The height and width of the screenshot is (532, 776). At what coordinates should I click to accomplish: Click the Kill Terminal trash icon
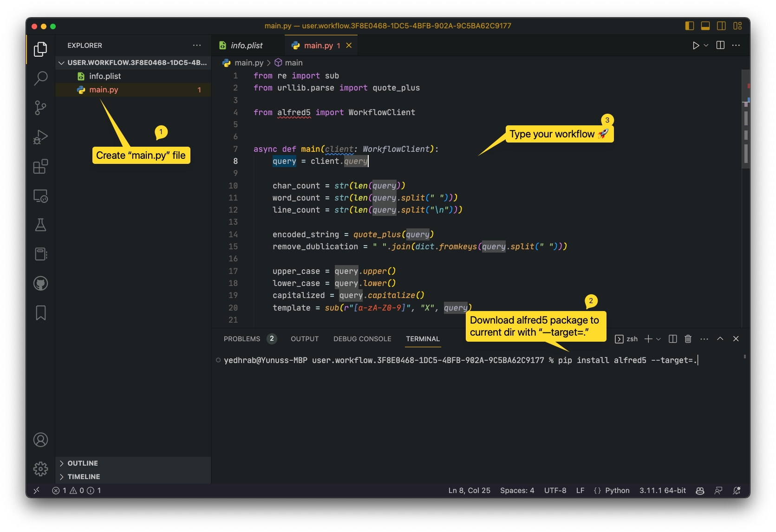pos(688,339)
